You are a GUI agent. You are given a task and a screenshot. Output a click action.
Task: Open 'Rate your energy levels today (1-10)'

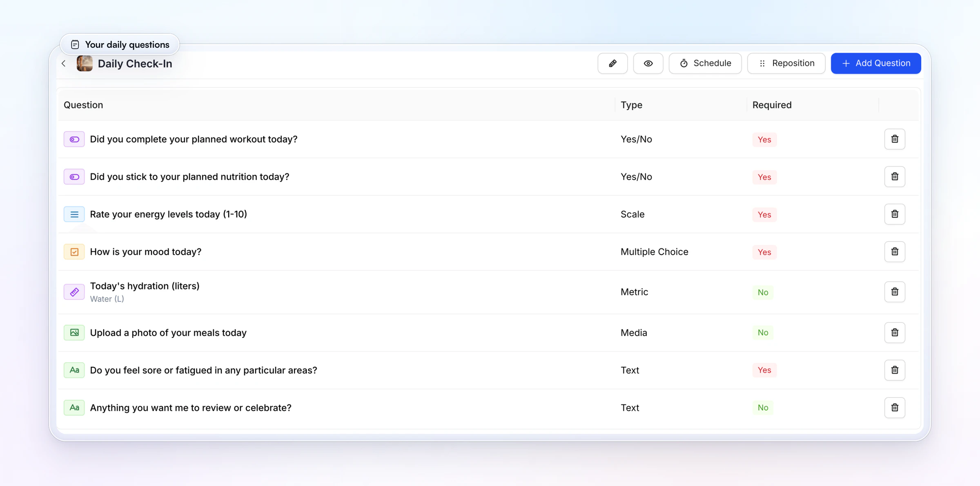tap(168, 214)
